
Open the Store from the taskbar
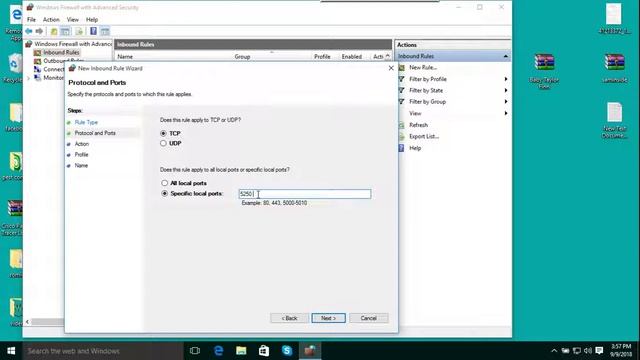click(264, 351)
